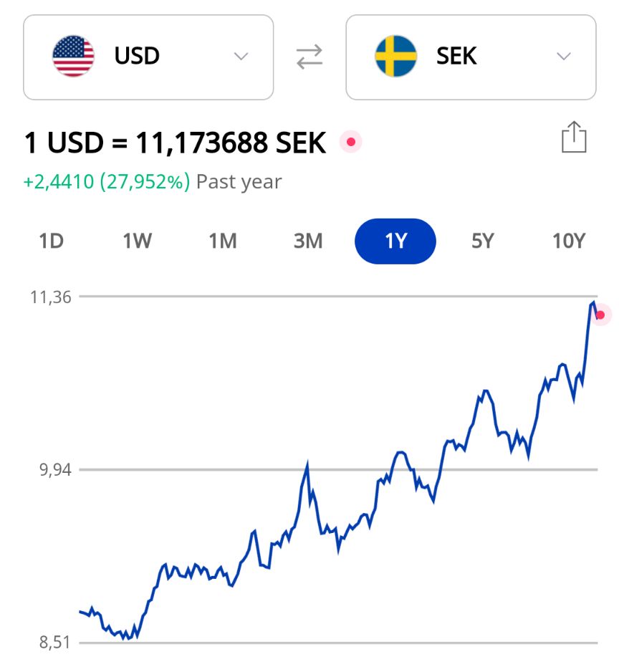The image size is (619, 672).
Task: Click the United States flag icon
Action: (73, 57)
